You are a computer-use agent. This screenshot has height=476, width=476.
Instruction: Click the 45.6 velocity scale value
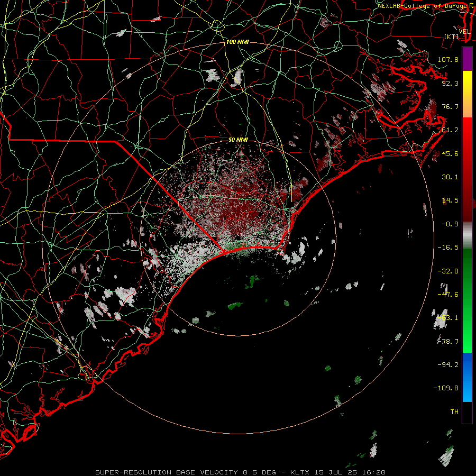tap(450, 153)
